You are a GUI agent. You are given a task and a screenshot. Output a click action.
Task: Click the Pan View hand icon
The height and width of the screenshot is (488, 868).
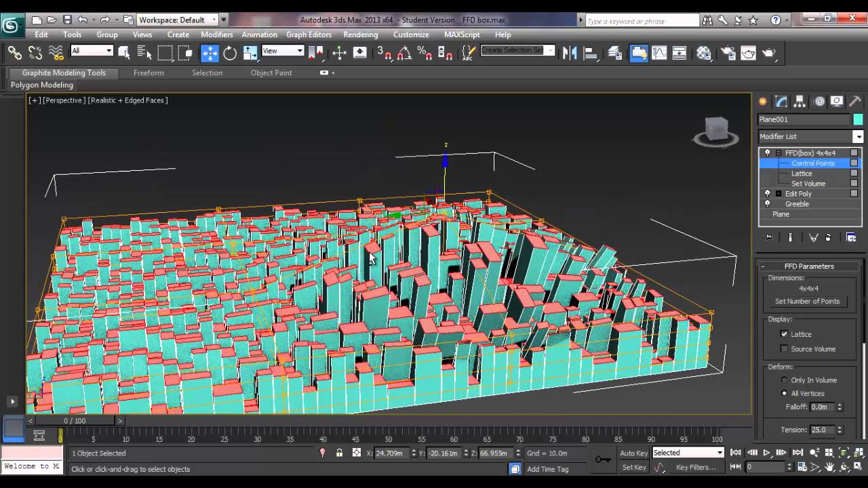[829, 467]
